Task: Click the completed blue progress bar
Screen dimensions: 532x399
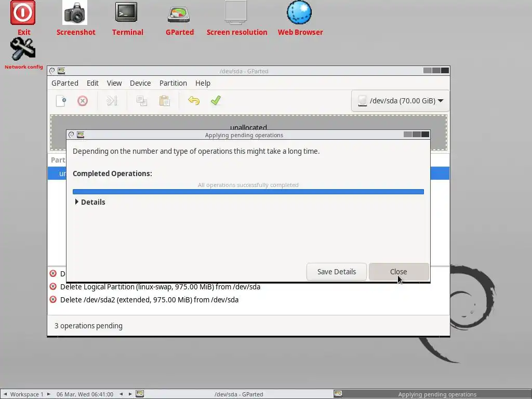Action: 248,192
